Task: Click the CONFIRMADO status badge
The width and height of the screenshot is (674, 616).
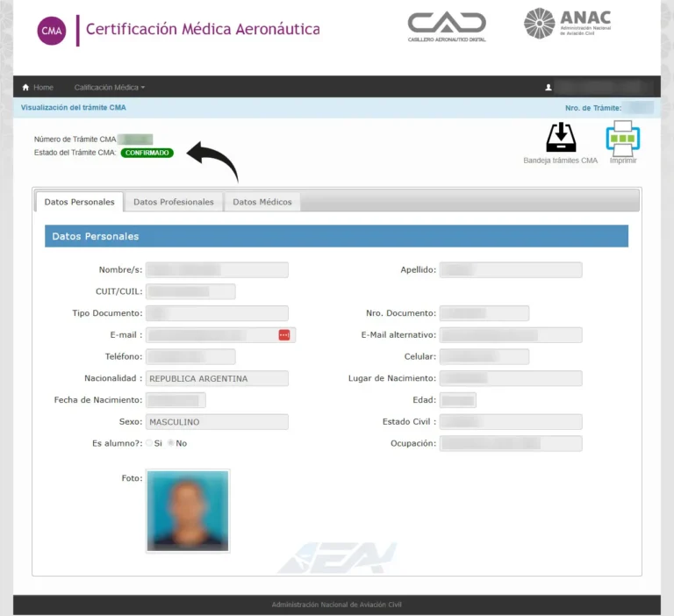Action: [147, 153]
